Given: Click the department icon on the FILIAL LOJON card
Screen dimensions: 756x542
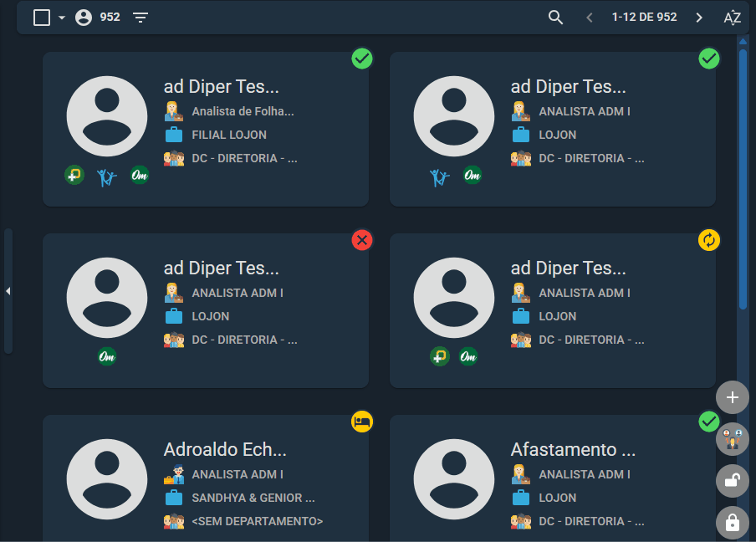Looking at the screenshot, I should pyautogui.click(x=174, y=158).
